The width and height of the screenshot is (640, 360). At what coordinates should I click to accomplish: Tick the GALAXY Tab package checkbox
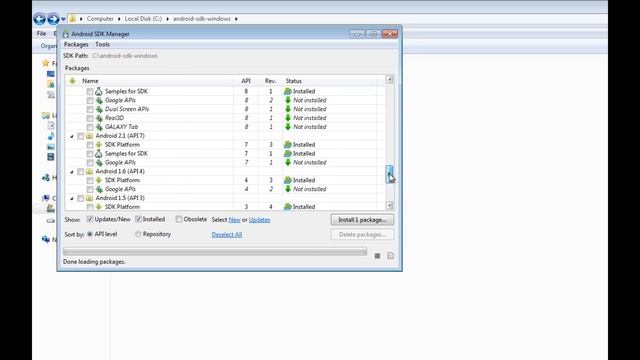(90, 127)
